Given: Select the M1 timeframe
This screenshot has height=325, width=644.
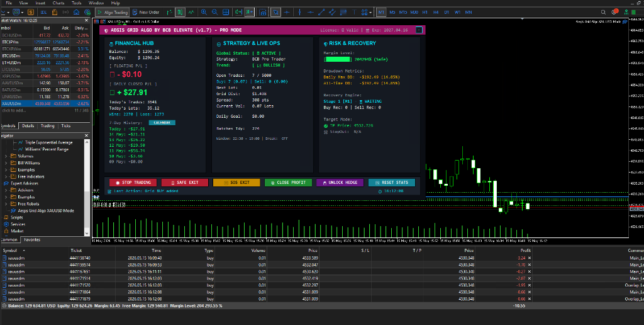Looking at the screenshot, I should [x=381, y=13].
